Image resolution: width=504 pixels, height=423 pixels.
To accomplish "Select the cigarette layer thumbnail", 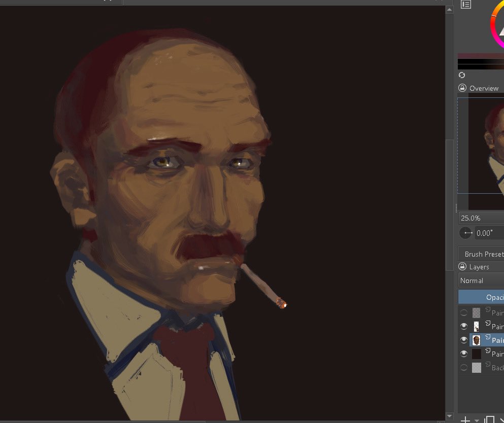I will coord(477,326).
